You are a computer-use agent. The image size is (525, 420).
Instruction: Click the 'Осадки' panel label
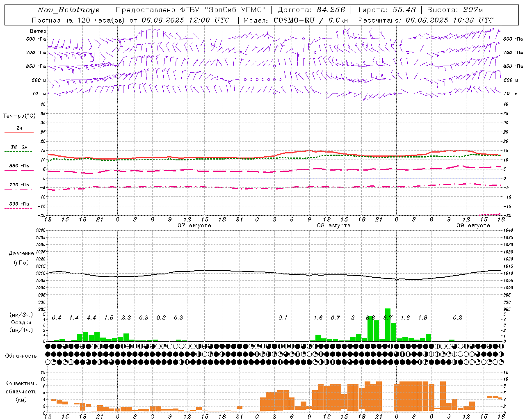pos(21,322)
